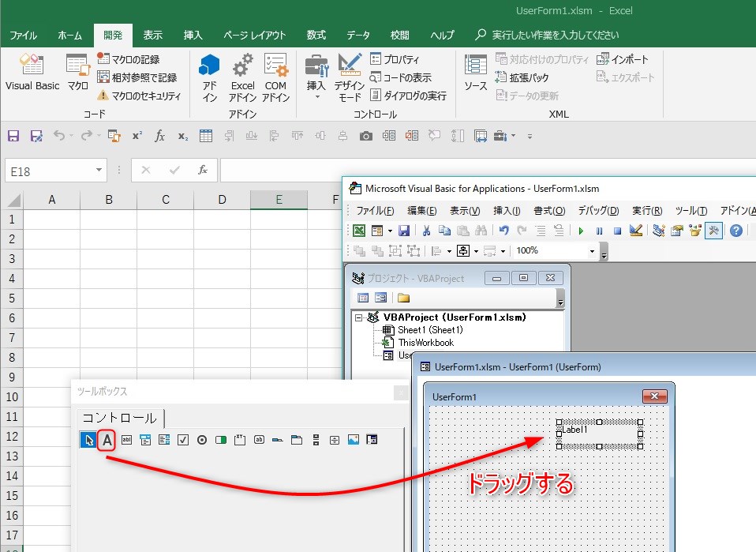Click the green Run Sub/UserForm play button
Screen dimensions: 756x552
[x=581, y=231]
